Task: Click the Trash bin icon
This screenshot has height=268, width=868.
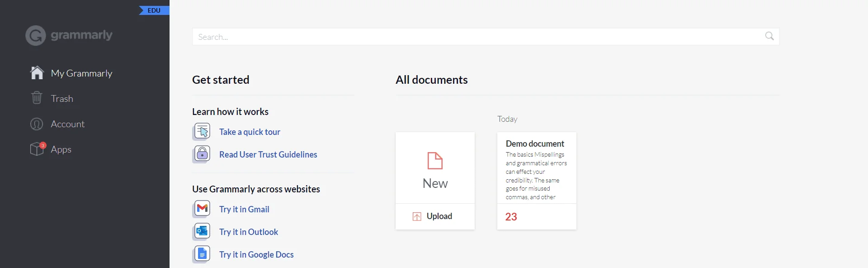Action: 37,98
